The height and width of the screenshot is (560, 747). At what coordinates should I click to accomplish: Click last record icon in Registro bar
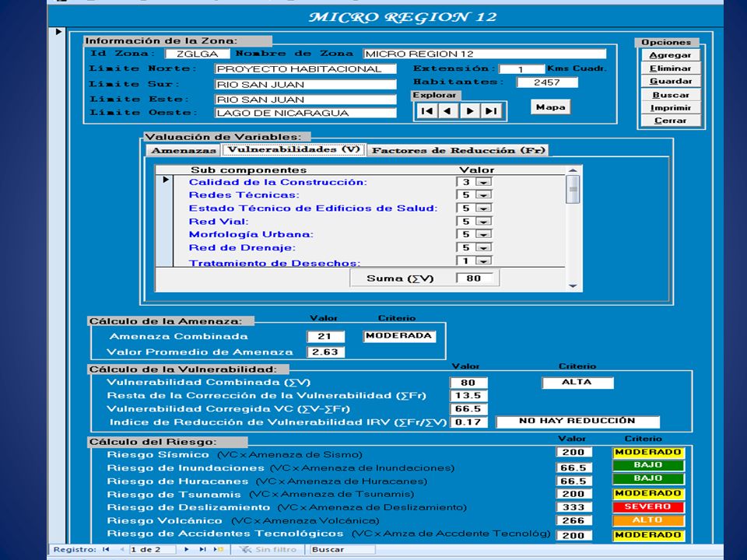tap(202, 549)
